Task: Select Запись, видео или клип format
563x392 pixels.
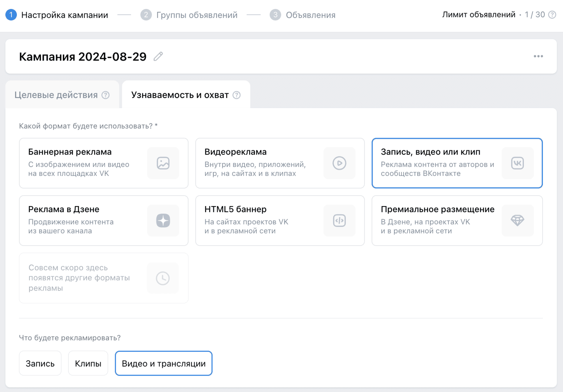Action: pyautogui.click(x=457, y=163)
